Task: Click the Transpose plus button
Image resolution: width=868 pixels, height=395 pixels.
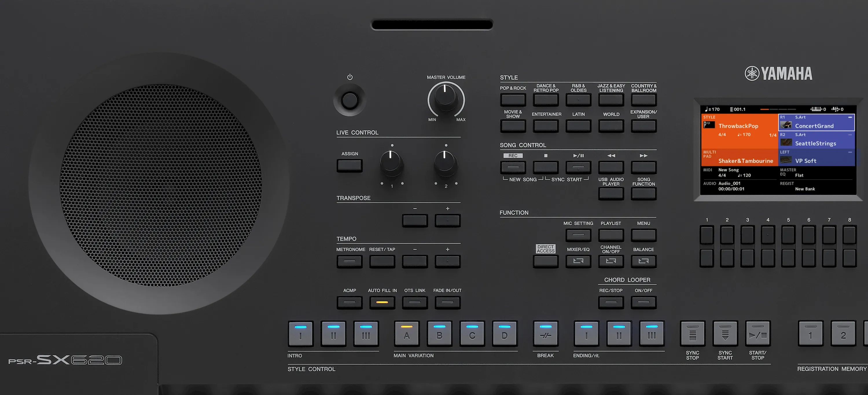Action: click(x=448, y=221)
